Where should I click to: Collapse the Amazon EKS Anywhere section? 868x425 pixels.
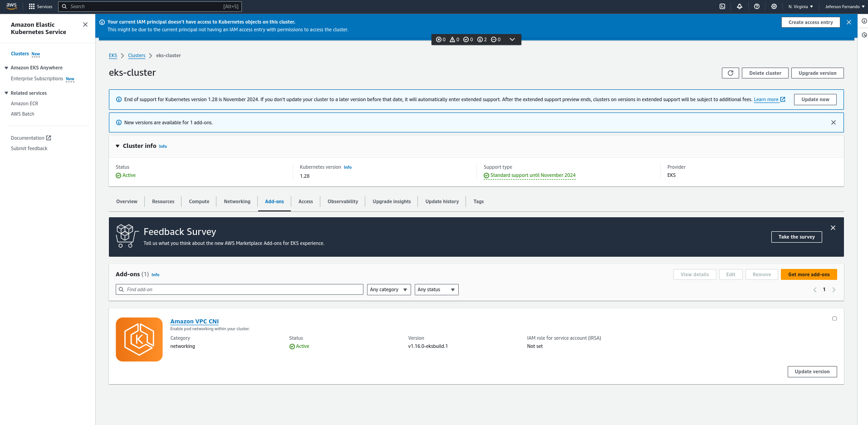pyautogui.click(x=6, y=68)
